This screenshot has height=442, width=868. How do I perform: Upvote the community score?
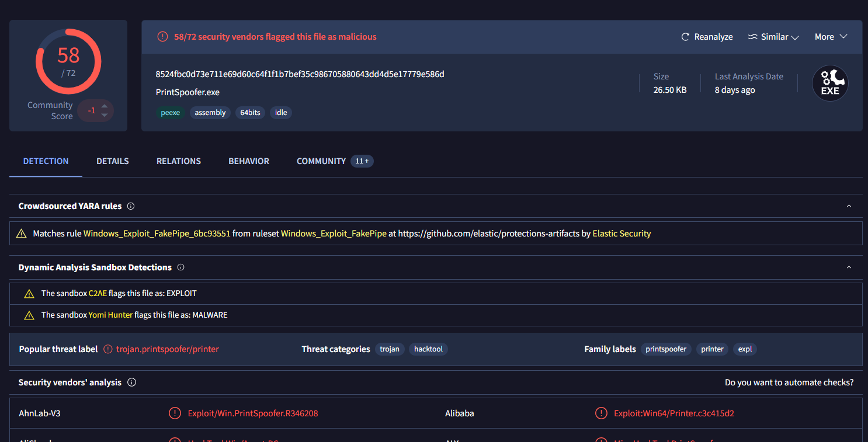105,106
